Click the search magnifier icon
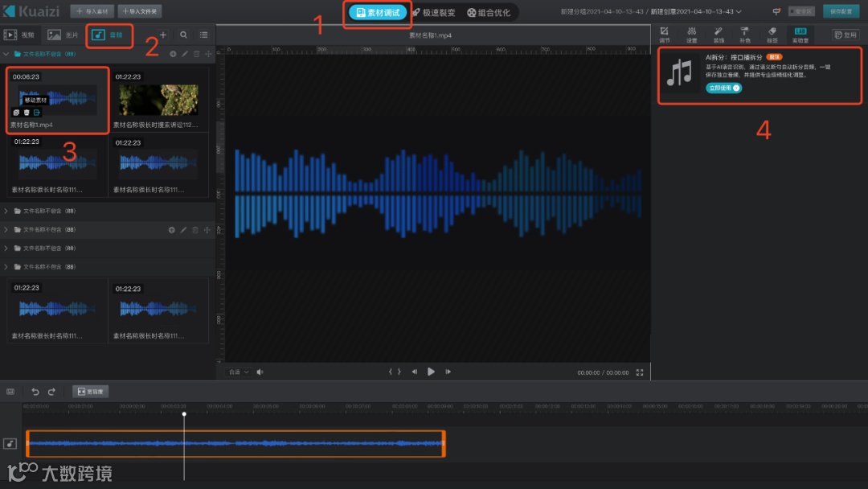The image size is (868, 489). pyautogui.click(x=183, y=35)
